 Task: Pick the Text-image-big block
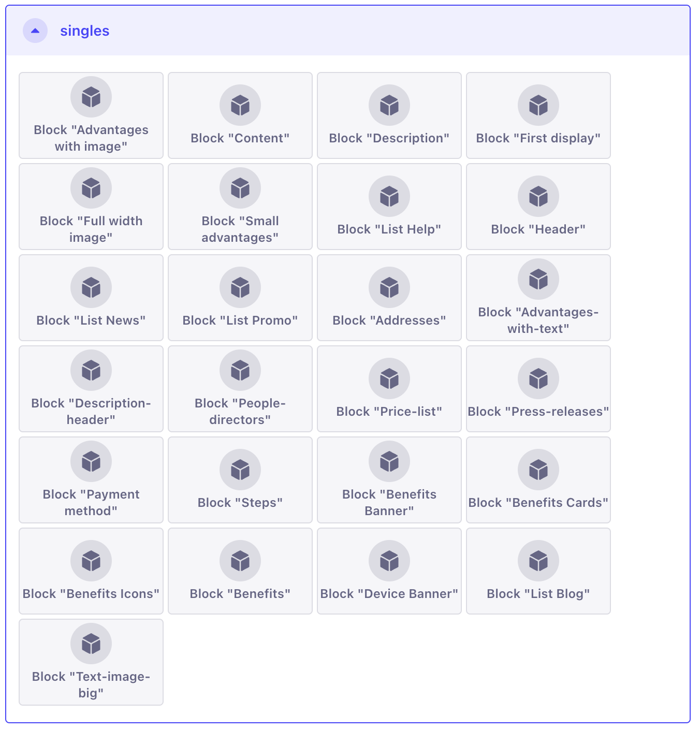[x=91, y=663]
